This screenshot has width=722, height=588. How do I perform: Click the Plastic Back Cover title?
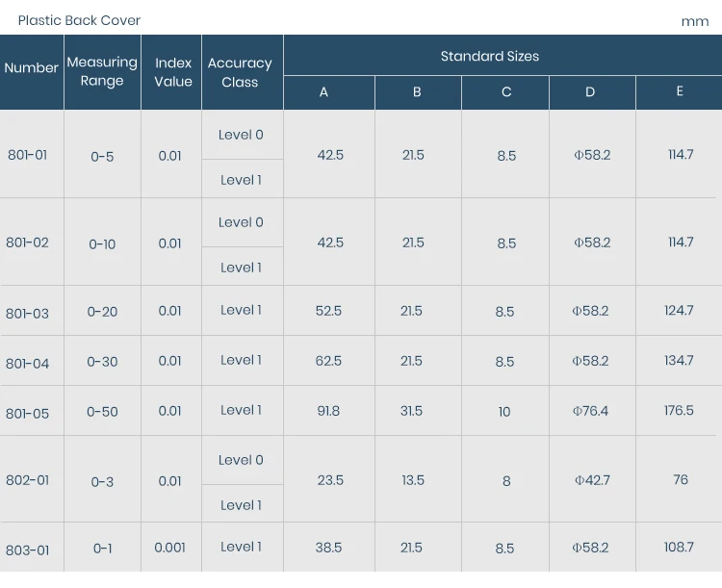coord(79,20)
